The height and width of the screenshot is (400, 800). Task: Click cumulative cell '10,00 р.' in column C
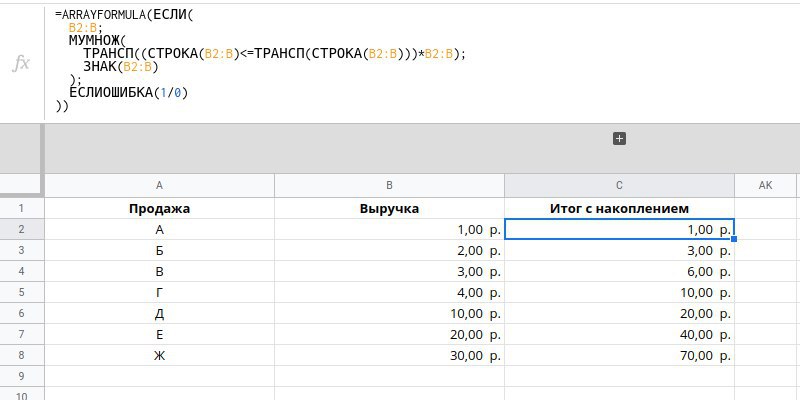(x=619, y=292)
